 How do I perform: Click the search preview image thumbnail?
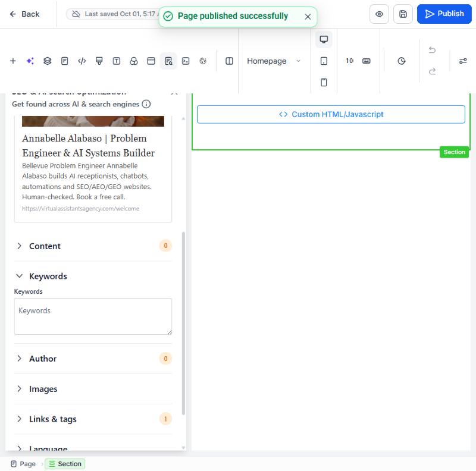pos(93,121)
